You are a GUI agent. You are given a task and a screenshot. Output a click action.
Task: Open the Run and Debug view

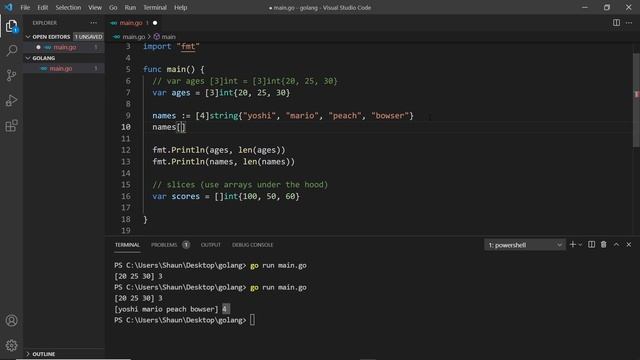tap(11, 100)
